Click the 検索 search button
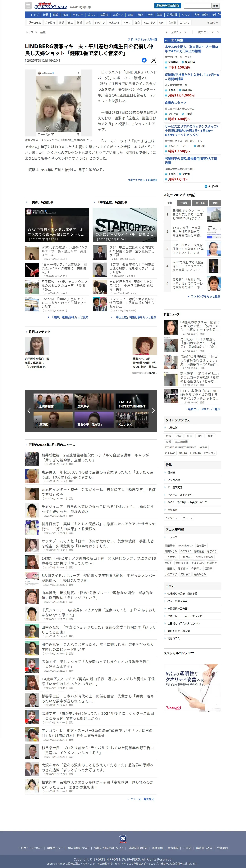This screenshot has width=246, height=868. point(216,6)
